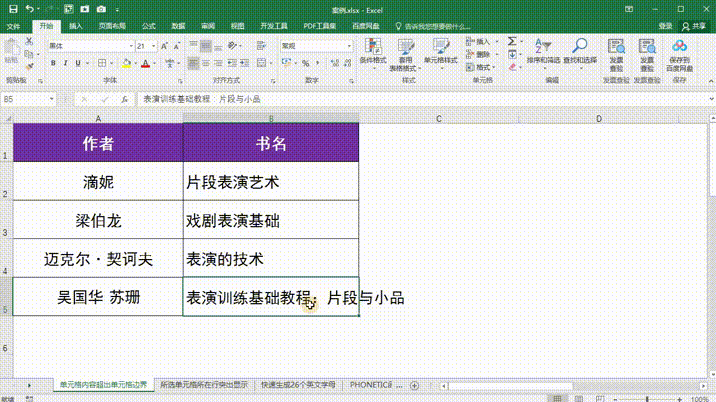Select row 6 header
Viewport: 716px width, 402px height.
tap(6, 347)
